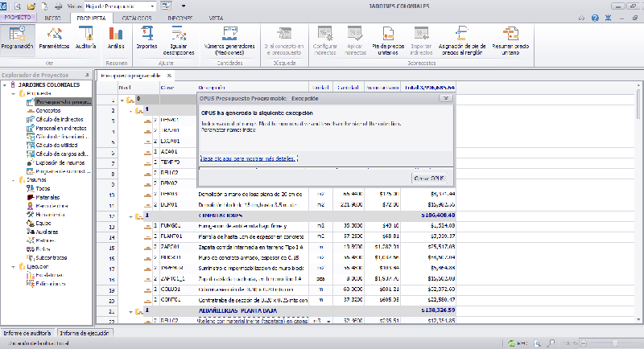
Task: Collapse the JARDINES COLONIALES project tree node
Action: click(6, 84)
